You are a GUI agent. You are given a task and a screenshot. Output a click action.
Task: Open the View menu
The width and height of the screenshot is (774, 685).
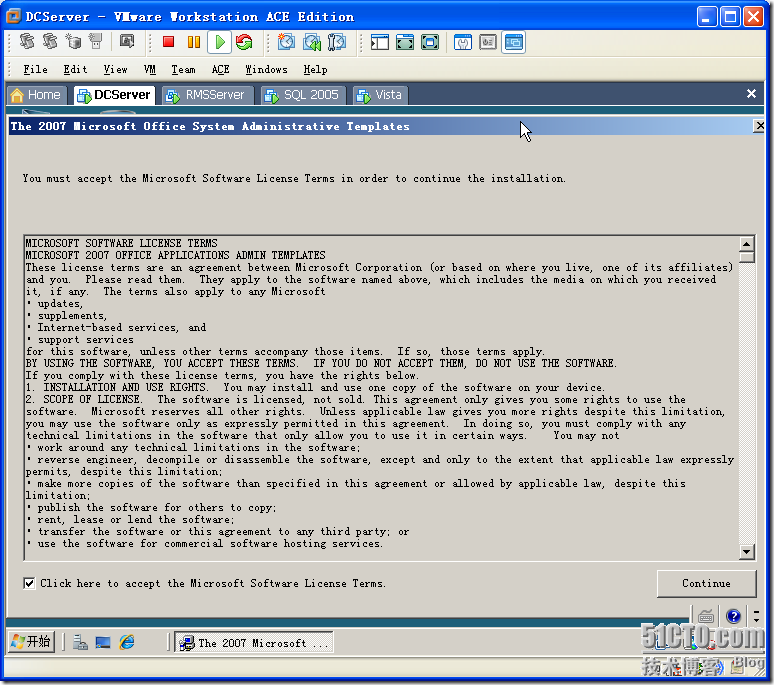pos(116,70)
